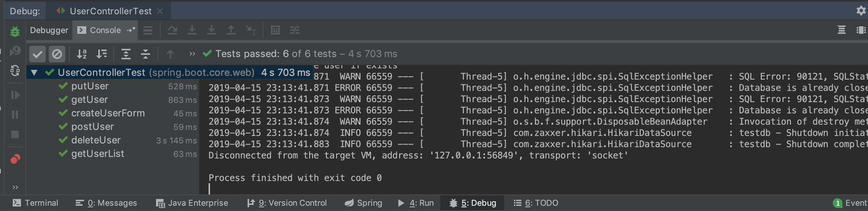Click the DisposableBeanAdapter WARN log line

pyautogui.click(x=538, y=122)
